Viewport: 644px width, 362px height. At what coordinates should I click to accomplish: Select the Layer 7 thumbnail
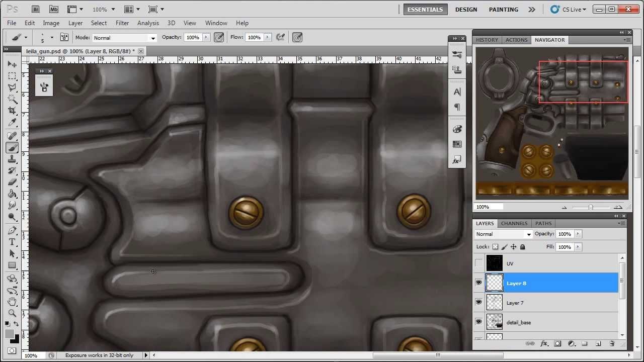[x=494, y=302]
